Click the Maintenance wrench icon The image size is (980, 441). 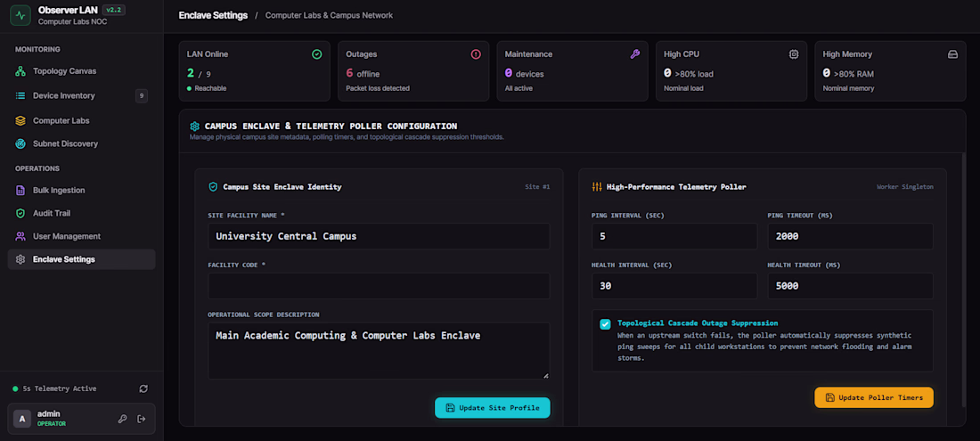coord(635,54)
